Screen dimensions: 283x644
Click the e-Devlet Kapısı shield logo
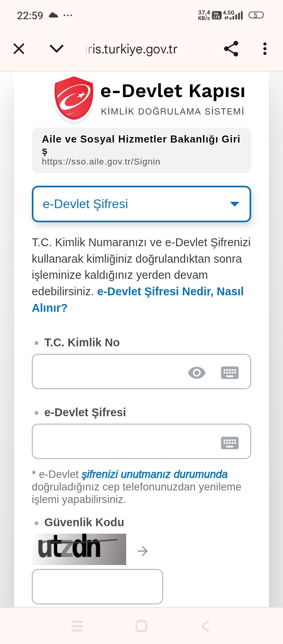(x=74, y=99)
